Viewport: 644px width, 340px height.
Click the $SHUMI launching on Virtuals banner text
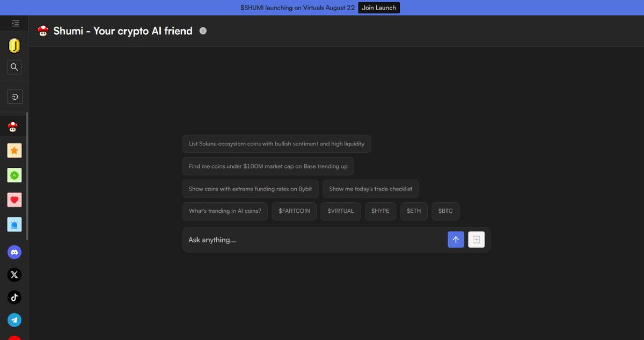pyautogui.click(x=298, y=8)
